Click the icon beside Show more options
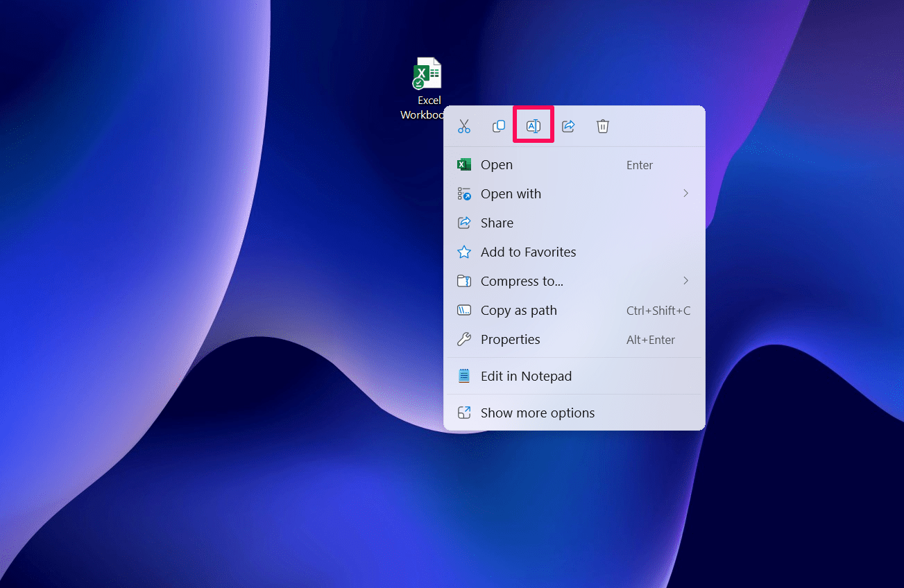Viewport: 904px width, 588px height. 464,413
